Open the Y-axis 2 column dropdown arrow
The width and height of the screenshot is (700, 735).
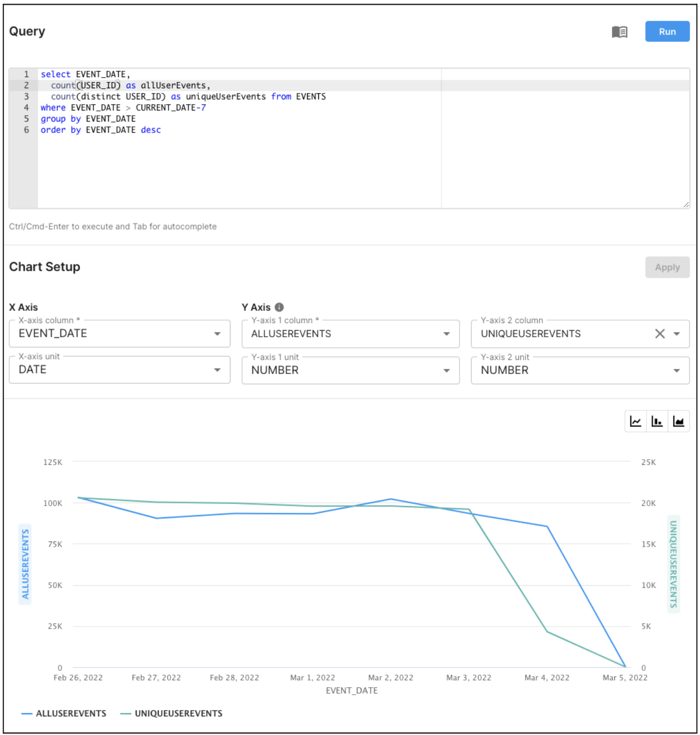[x=677, y=334]
